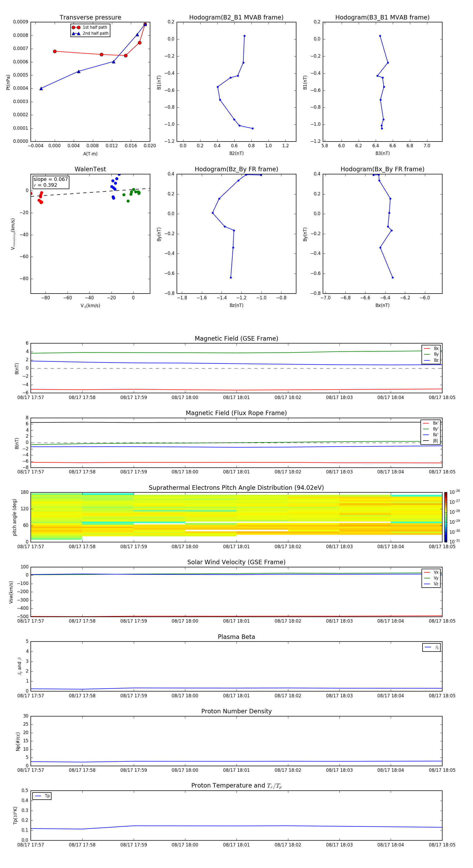
Task: Click the pitch angle distribution colorbar
Action: click(x=446, y=517)
